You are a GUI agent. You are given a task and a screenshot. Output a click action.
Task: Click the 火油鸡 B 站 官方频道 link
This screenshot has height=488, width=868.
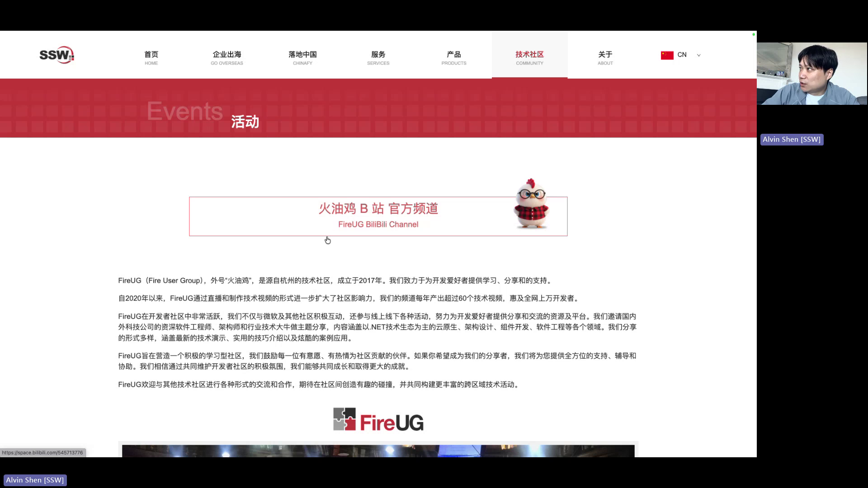(x=378, y=209)
